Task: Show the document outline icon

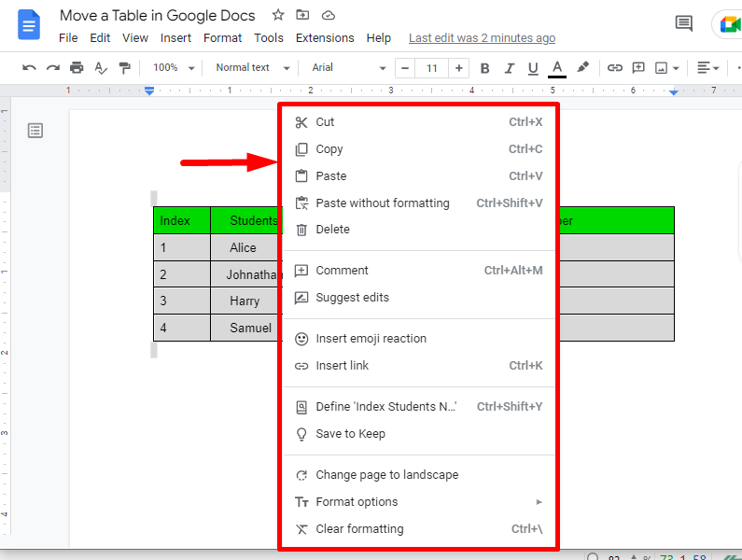Action: click(x=35, y=130)
